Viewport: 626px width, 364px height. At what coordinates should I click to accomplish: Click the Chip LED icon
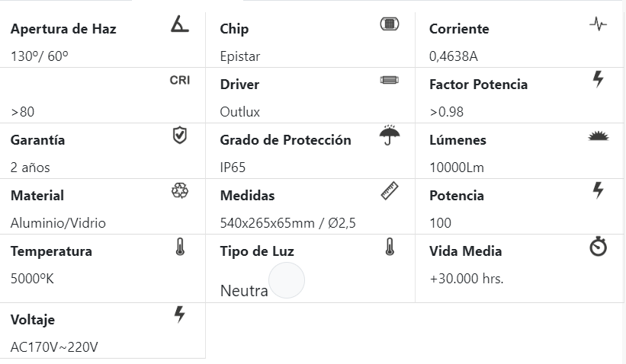(x=390, y=24)
